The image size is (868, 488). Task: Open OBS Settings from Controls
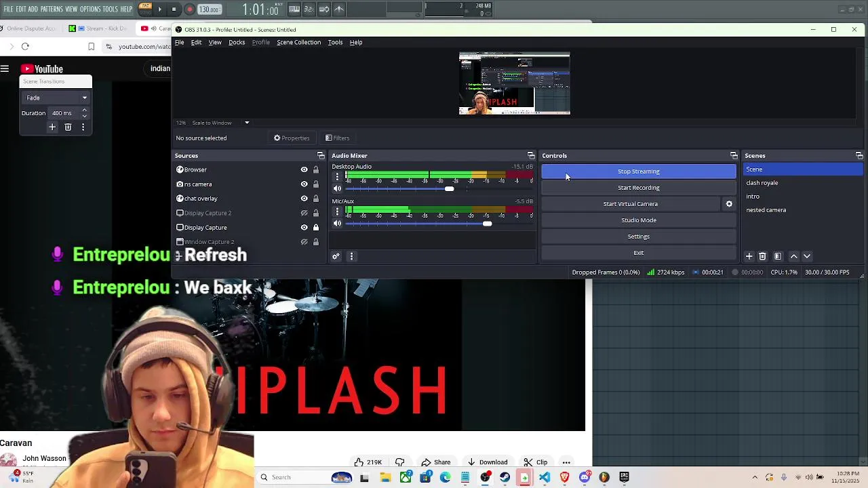tap(638, 237)
